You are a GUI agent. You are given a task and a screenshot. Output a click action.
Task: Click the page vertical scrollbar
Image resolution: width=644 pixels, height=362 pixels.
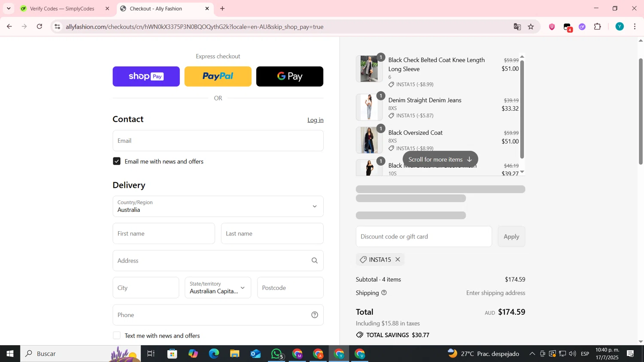(x=641, y=112)
